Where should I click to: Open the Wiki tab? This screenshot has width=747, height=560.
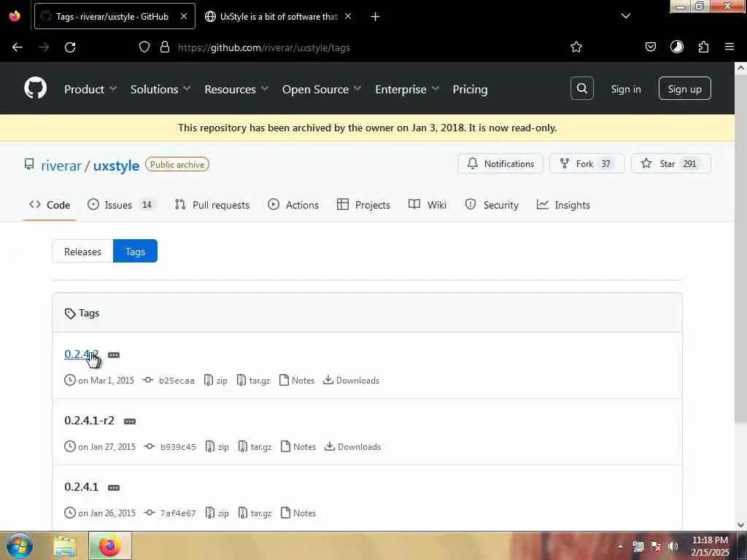(427, 205)
